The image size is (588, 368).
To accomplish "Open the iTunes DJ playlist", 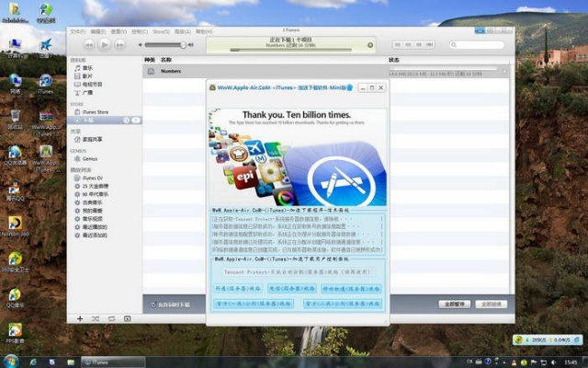I will tap(92, 178).
